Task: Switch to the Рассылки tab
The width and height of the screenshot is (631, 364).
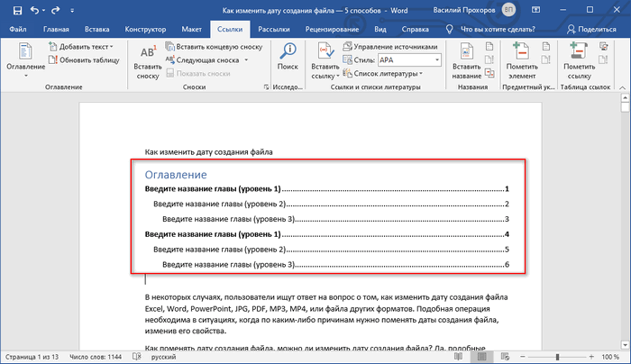Action: (274, 30)
